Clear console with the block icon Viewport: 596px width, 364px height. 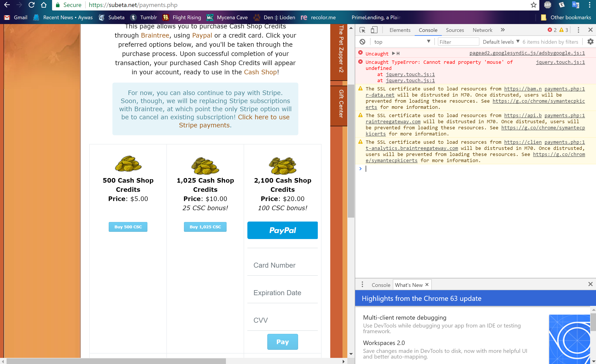coord(362,42)
